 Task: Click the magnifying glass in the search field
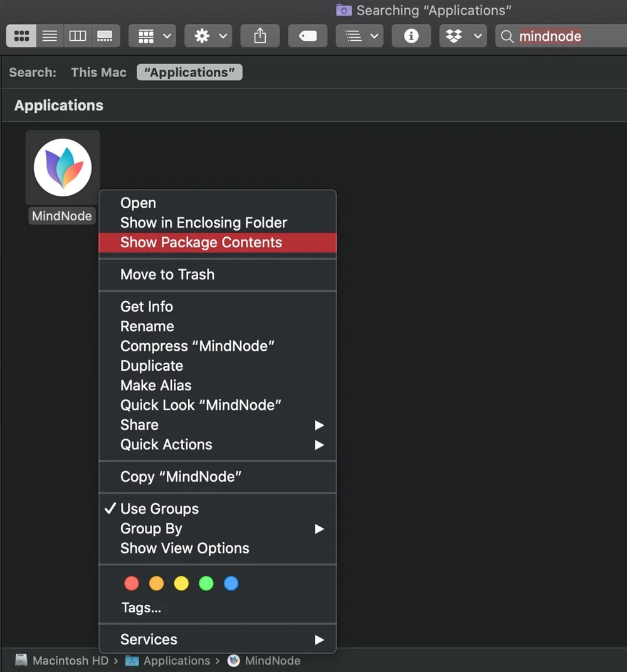pyautogui.click(x=507, y=36)
